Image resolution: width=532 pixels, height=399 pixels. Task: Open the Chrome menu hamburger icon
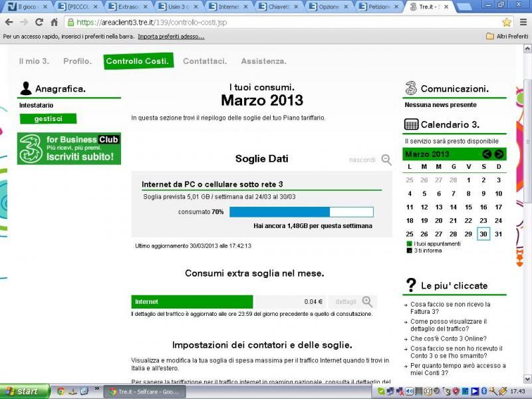tap(523, 23)
